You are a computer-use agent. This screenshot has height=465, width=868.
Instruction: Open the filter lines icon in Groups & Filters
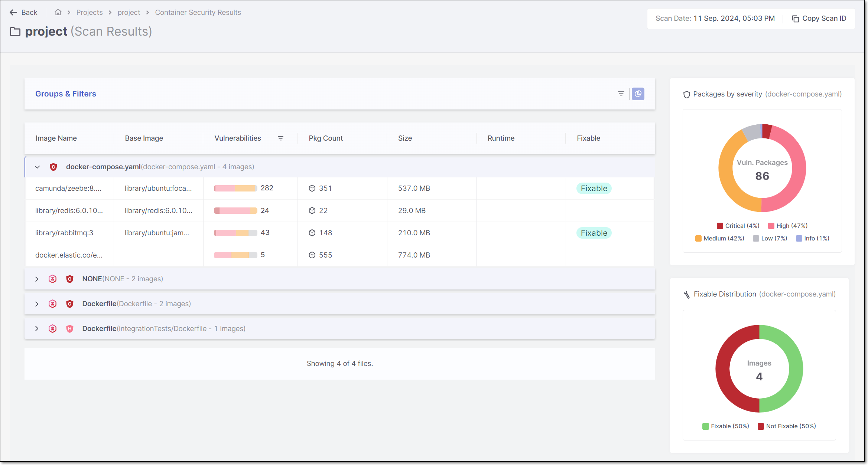[621, 94]
